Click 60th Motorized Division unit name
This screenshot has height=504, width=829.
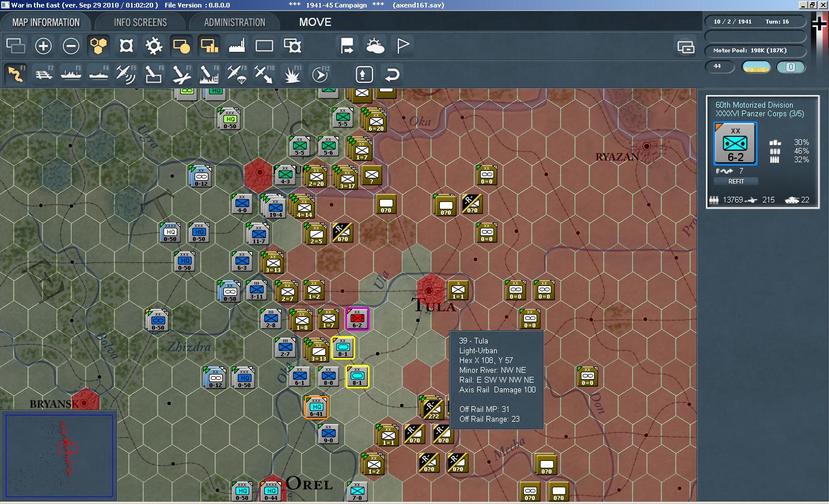754,105
